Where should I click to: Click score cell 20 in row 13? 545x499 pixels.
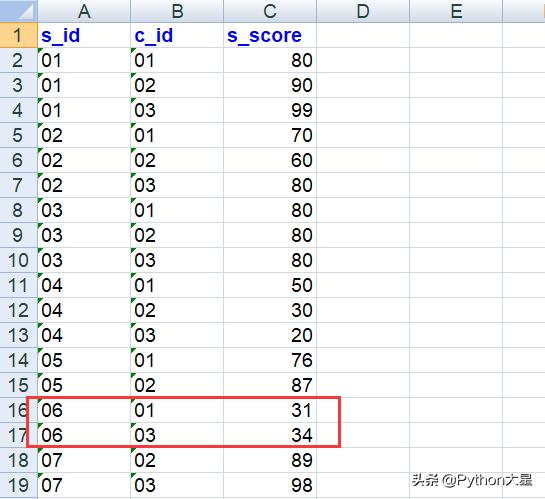tap(270, 335)
